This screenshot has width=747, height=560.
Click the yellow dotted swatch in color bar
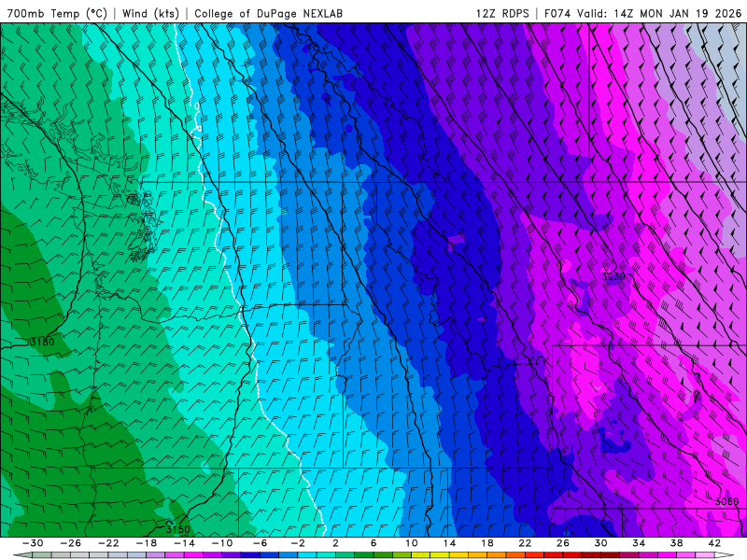click(x=421, y=555)
